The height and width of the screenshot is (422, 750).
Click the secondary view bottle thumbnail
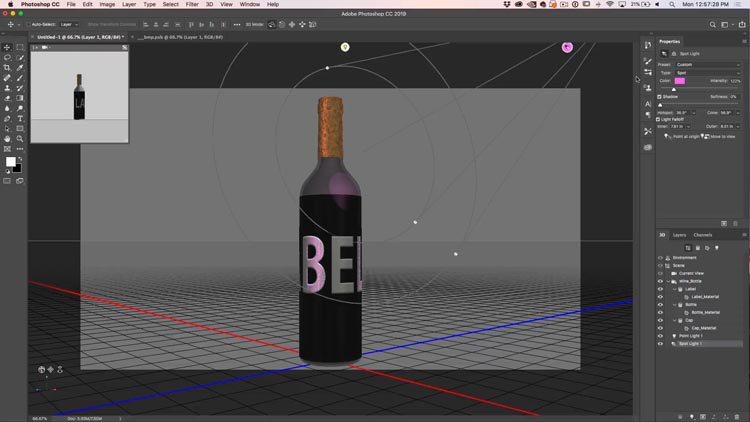[x=79, y=97]
